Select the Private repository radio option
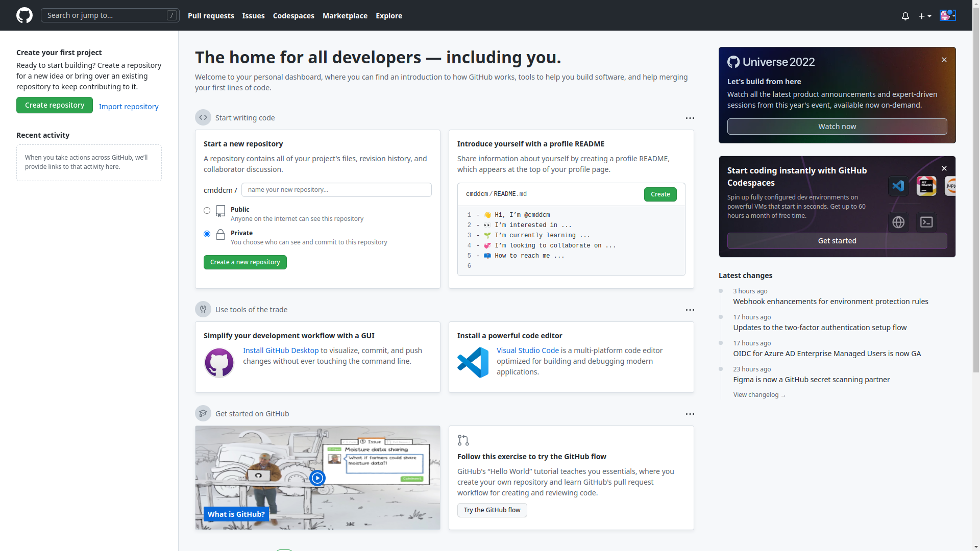 [x=207, y=234]
